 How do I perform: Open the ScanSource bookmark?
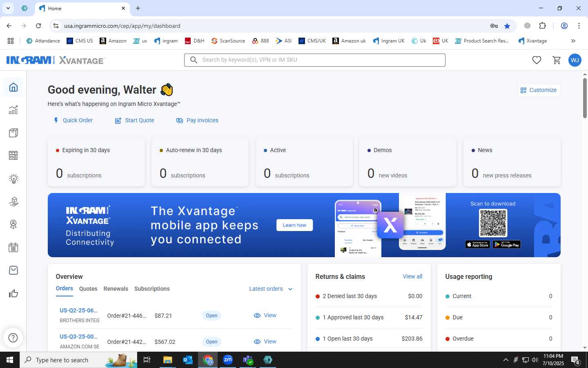click(x=228, y=41)
